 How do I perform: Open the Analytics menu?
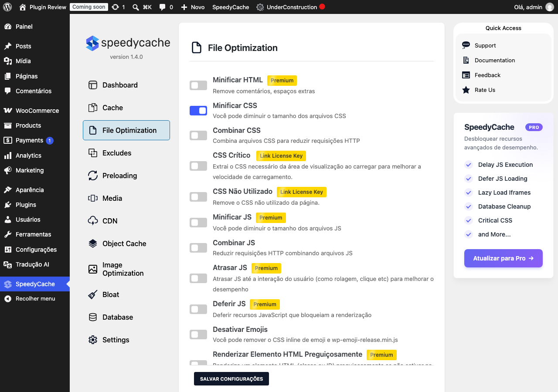[35, 155]
